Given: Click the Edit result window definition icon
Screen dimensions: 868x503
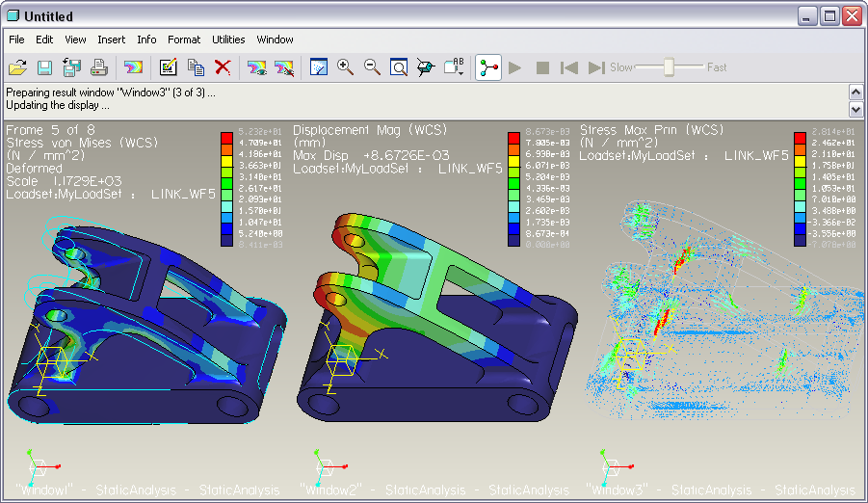Looking at the screenshot, I should pos(169,67).
